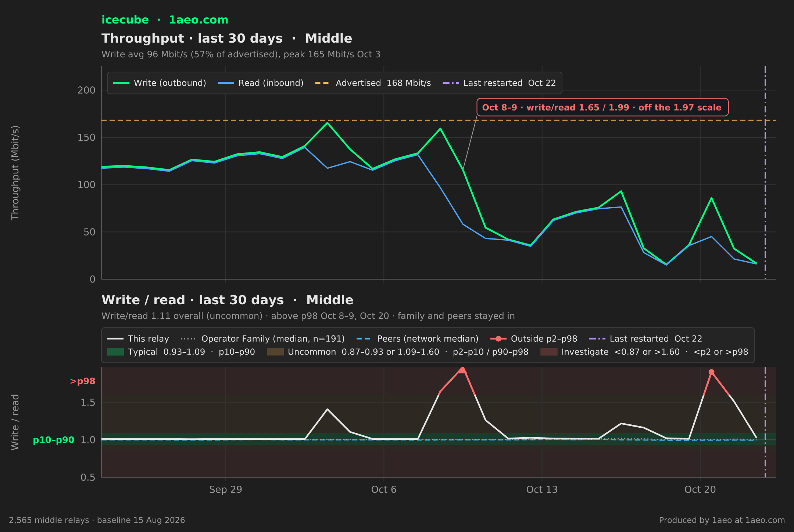Image resolution: width=794 pixels, height=532 pixels.
Task: Select the Read (inbound) legend entry
Action: coord(261,83)
